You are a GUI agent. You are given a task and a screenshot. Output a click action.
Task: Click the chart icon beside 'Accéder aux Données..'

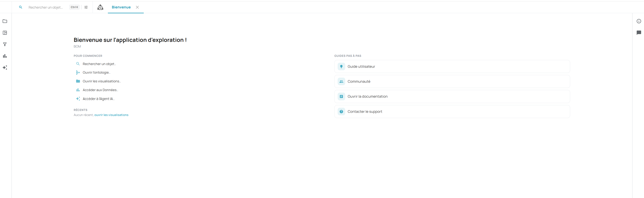(x=78, y=90)
